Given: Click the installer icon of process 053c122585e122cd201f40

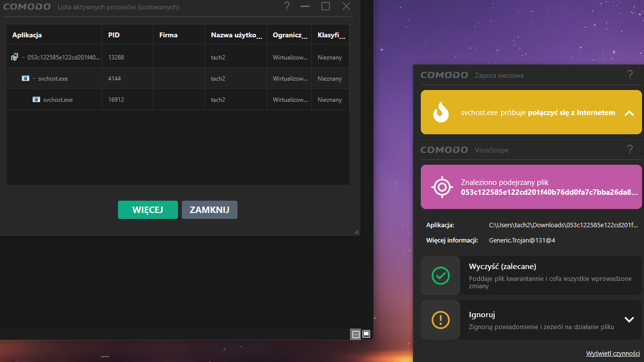Looking at the screenshot, I should [15, 57].
